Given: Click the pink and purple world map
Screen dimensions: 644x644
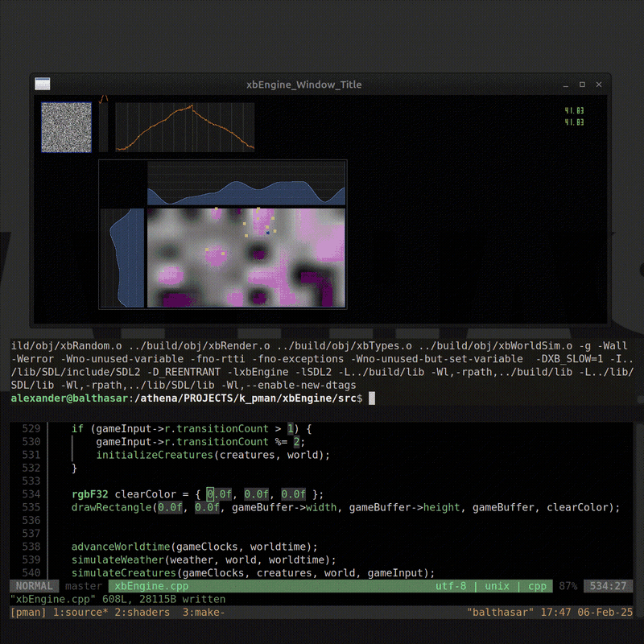Looking at the screenshot, I should tap(246, 258).
